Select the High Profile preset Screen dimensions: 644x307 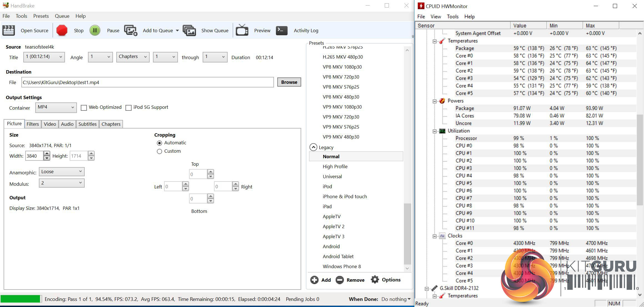[x=335, y=167]
